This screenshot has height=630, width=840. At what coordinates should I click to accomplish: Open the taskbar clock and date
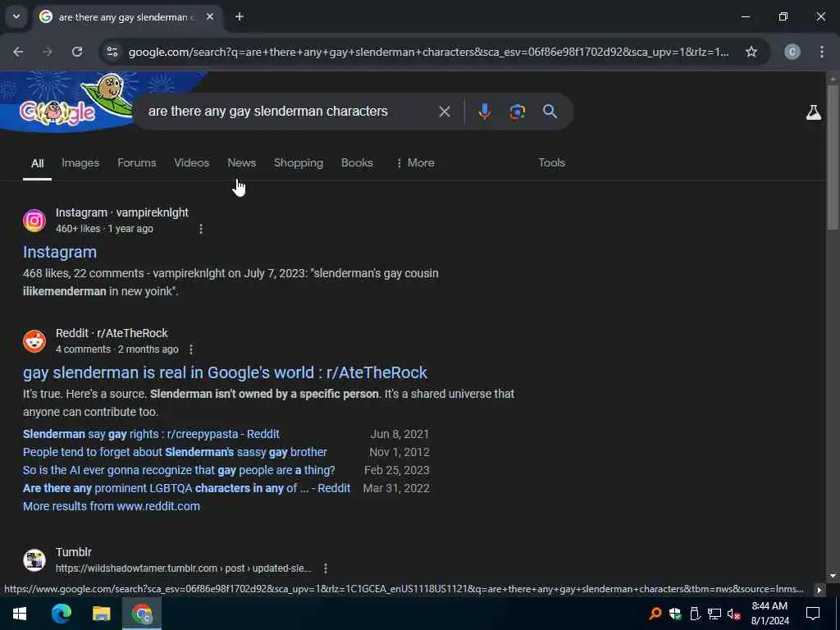(769, 614)
